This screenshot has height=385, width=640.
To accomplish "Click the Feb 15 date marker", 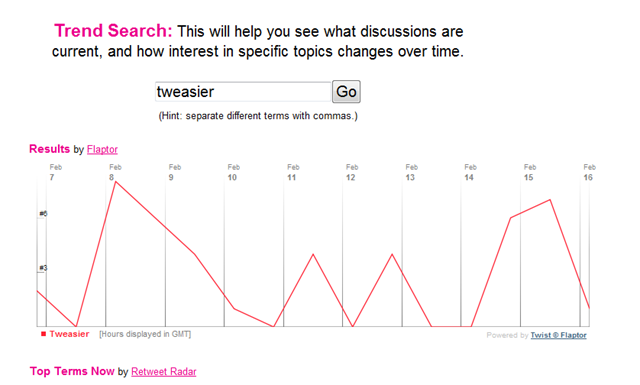I will [530, 172].
